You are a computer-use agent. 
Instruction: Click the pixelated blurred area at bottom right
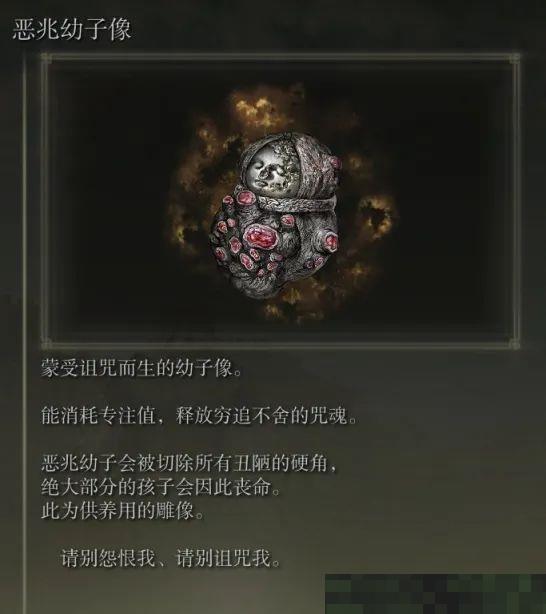[435, 594]
